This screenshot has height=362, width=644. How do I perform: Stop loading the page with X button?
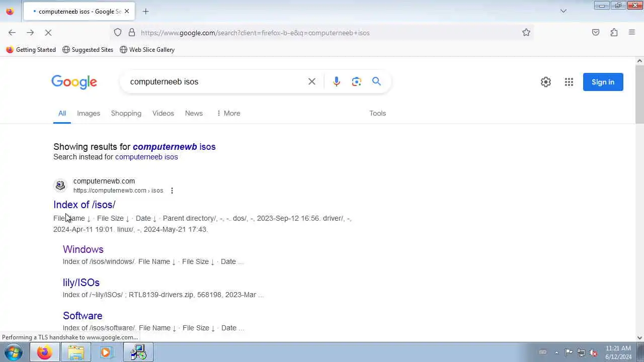(x=48, y=33)
